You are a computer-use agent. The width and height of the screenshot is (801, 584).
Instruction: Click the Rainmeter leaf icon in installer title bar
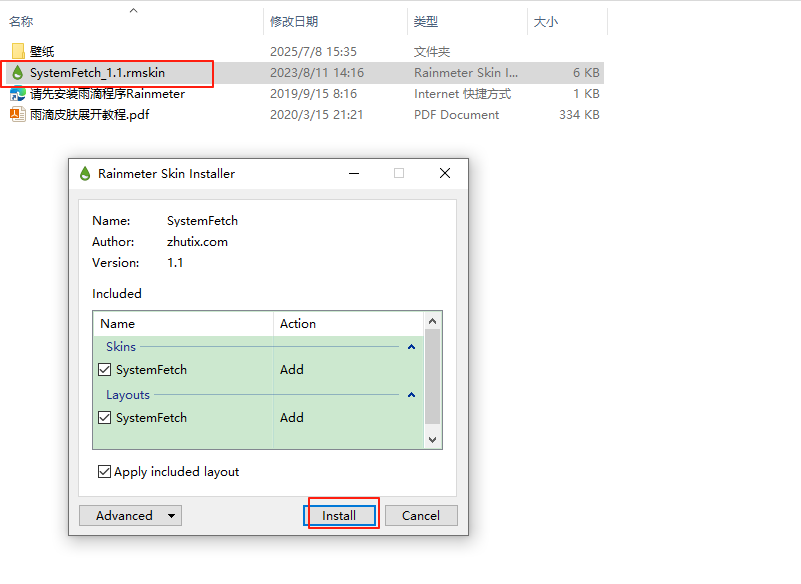point(85,173)
